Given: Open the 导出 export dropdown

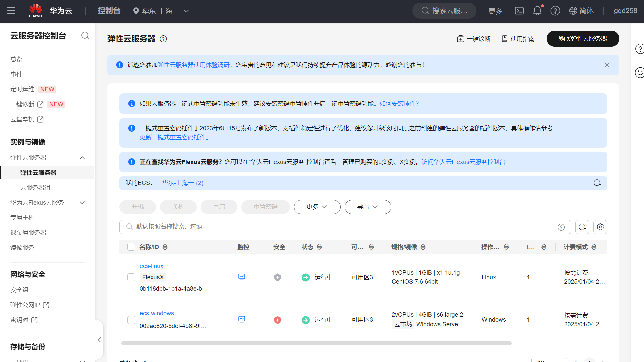Looking at the screenshot, I should [x=368, y=207].
